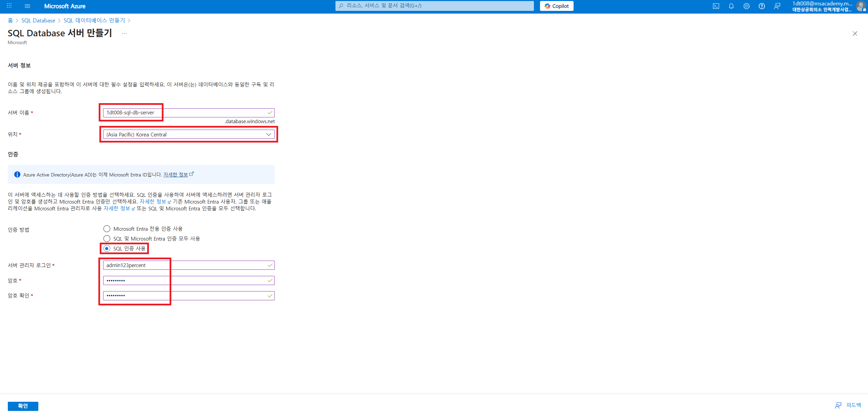
Task: Click the Copilot button
Action: pos(556,6)
